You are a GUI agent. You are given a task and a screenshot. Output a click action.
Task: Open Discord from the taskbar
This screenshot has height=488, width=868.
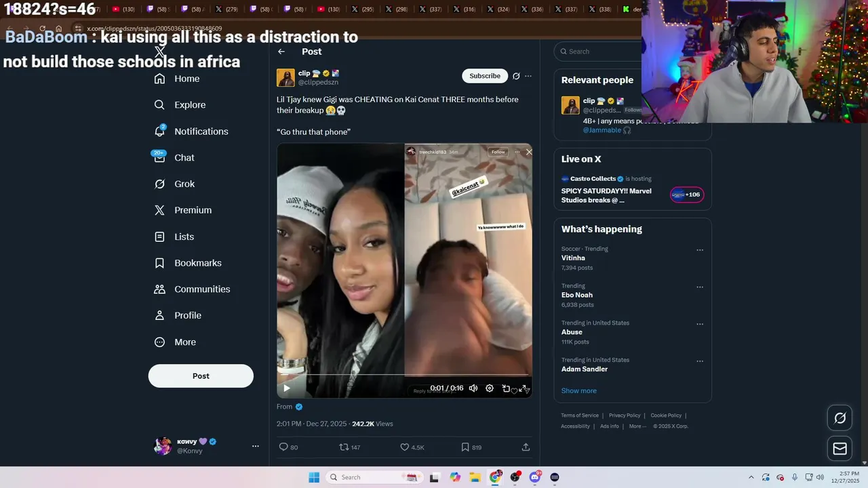click(535, 477)
